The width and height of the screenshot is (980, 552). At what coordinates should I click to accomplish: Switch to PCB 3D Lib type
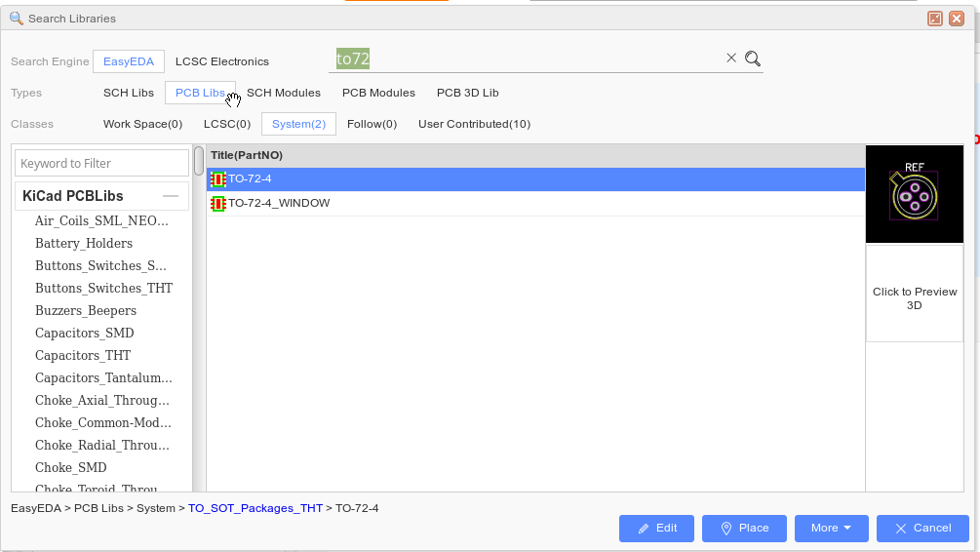pyautogui.click(x=467, y=93)
